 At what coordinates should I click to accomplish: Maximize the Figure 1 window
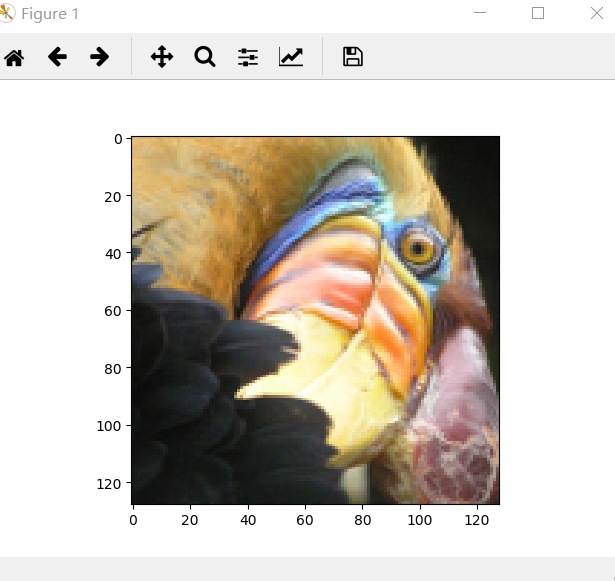coord(538,13)
